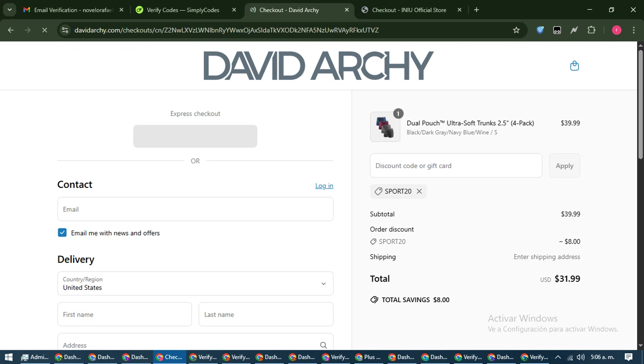Open the Extensions puzzle piece menu
Viewport: 644px width, 364px height.
pyautogui.click(x=591, y=30)
